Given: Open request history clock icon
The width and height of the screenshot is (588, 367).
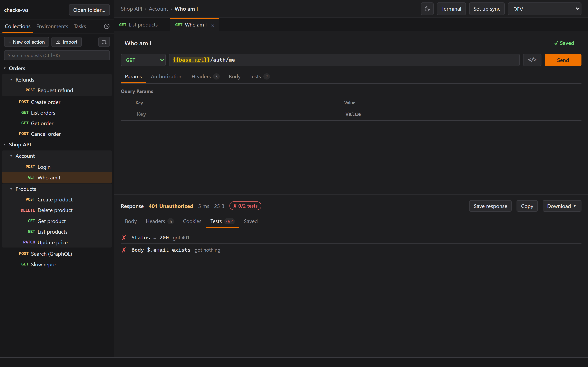Looking at the screenshot, I should pos(107,26).
